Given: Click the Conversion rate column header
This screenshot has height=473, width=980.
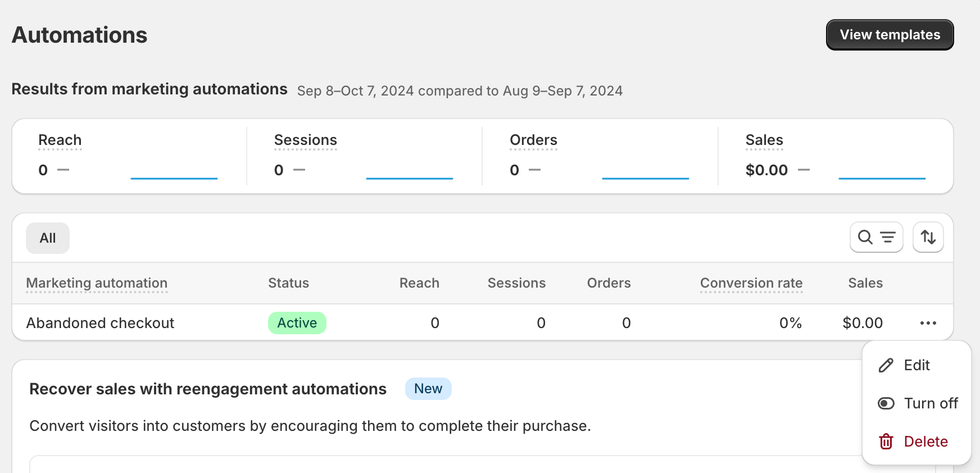Looking at the screenshot, I should 751,283.
